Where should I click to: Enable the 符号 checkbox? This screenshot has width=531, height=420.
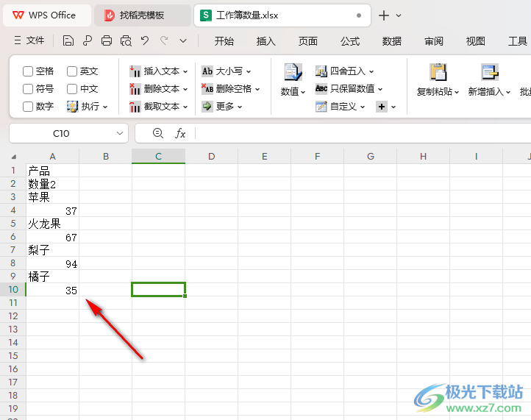click(x=28, y=89)
